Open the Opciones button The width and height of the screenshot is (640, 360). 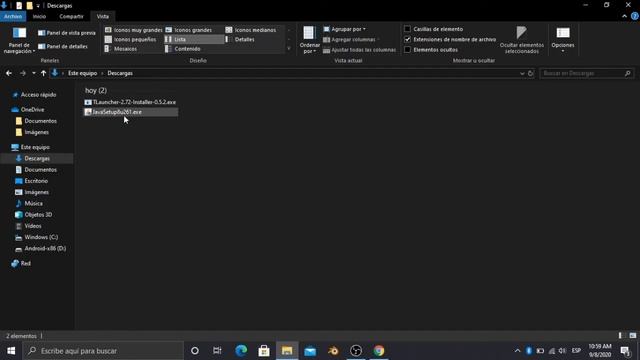[x=563, y=39]
